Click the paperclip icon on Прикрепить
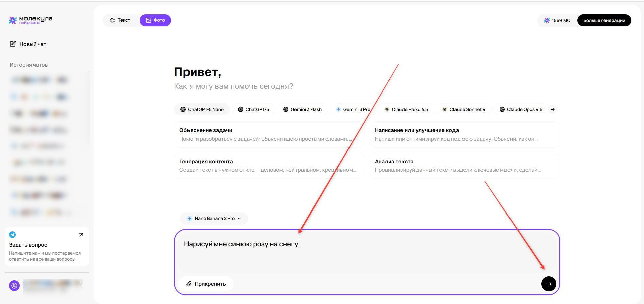The width and height of the screenshot is (644, 304). (x=189, y=284)
